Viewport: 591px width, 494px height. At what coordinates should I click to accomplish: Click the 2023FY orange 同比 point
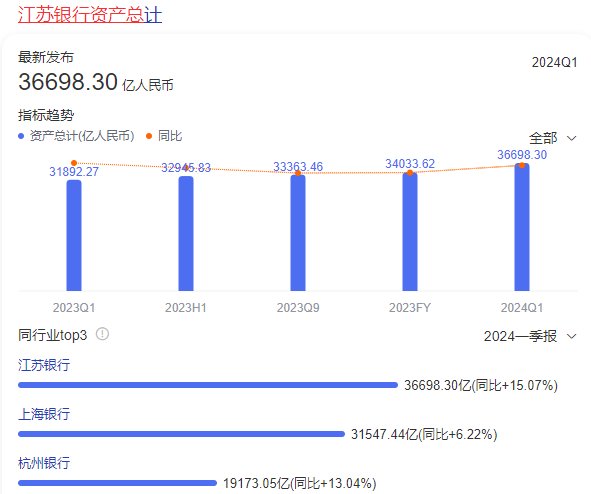410,173
